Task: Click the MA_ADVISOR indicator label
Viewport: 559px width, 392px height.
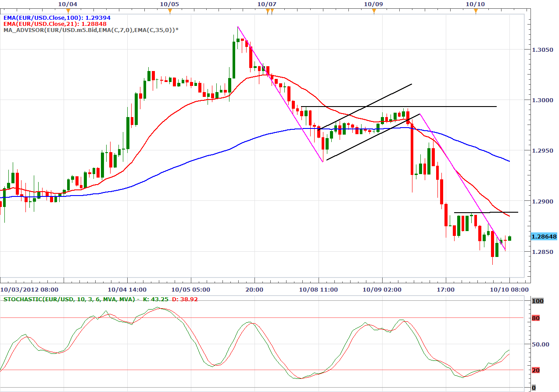Action: click(91, 30)
